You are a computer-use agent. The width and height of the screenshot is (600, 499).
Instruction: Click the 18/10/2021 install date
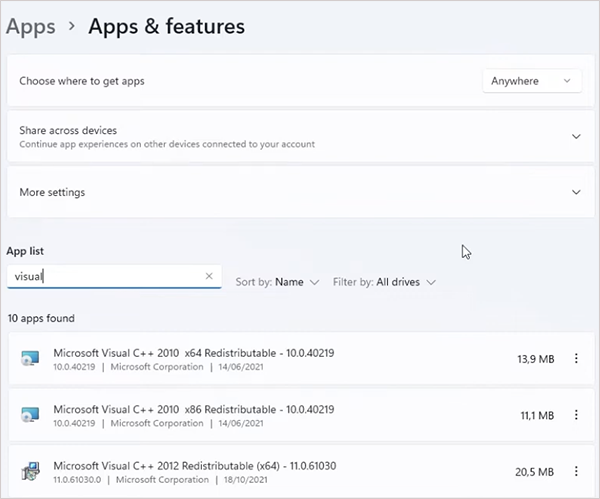point(246,479)
